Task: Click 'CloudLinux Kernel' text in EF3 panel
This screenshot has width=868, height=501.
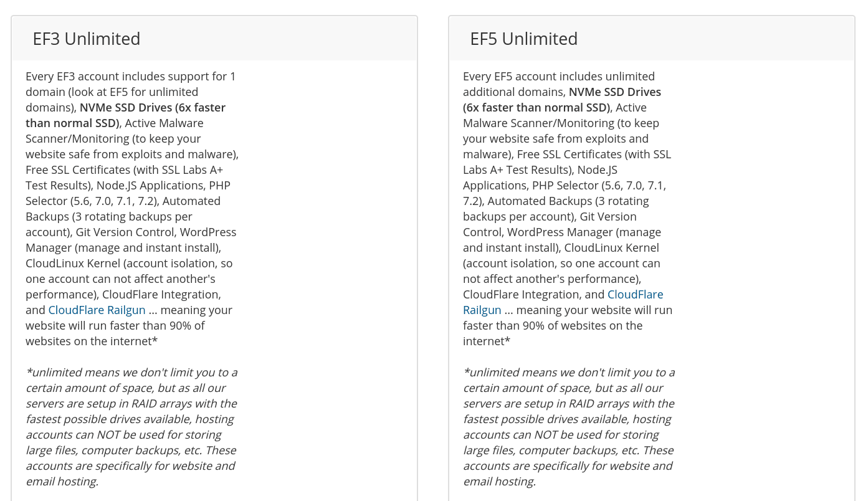Action: point(73,263)
